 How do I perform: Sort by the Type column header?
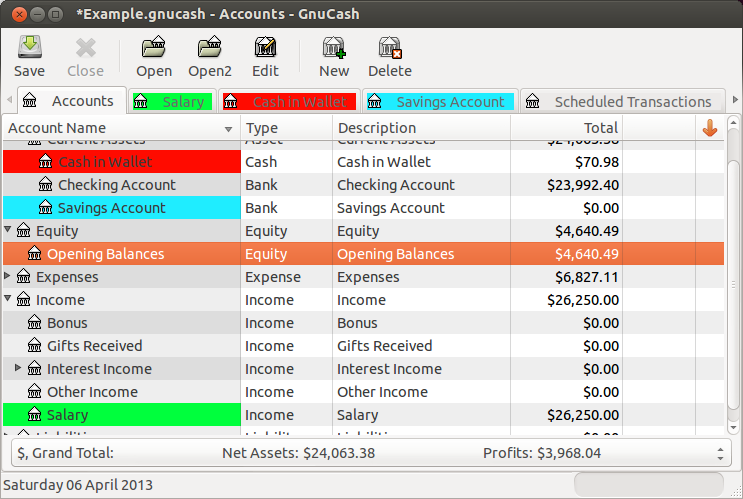(287, 128)
